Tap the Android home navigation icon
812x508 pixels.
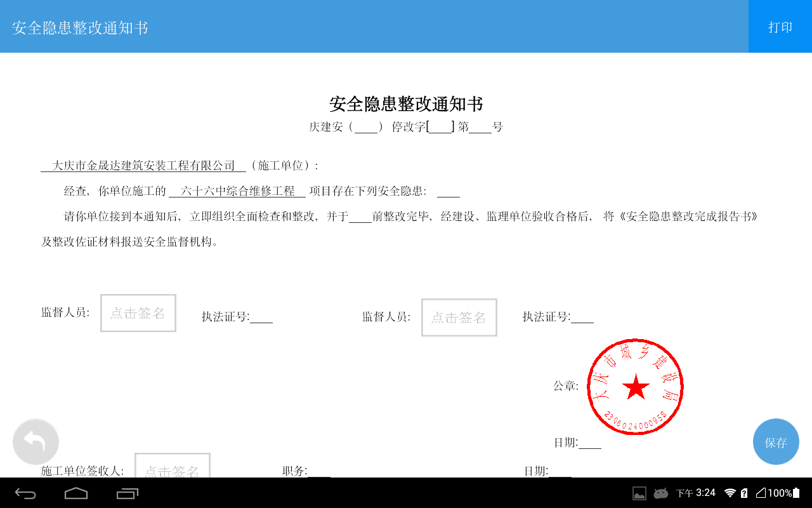click(x=76, y=493)
